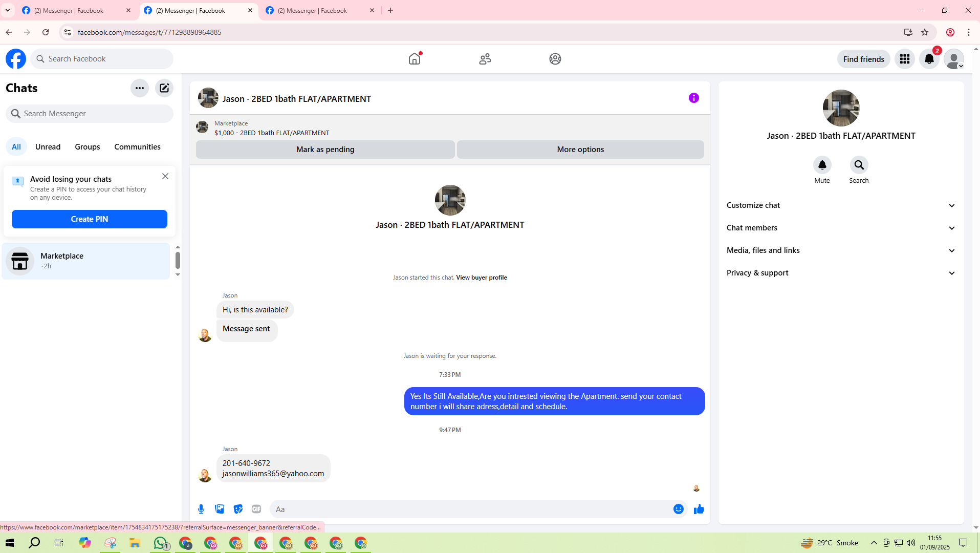980x553 pixels.
Task: Open the taskbar clock and date
Action: click(x=934, y=543)
